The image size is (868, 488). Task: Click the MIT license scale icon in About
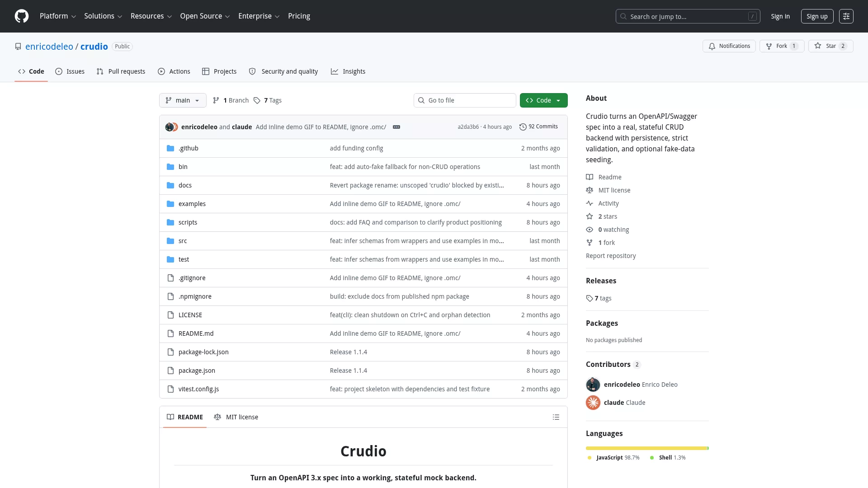(x=590, y=190)
